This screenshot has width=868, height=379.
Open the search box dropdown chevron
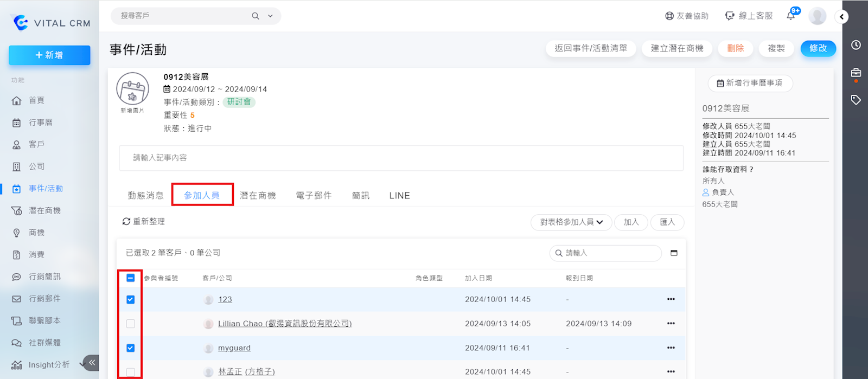click(x=270, y=16)
